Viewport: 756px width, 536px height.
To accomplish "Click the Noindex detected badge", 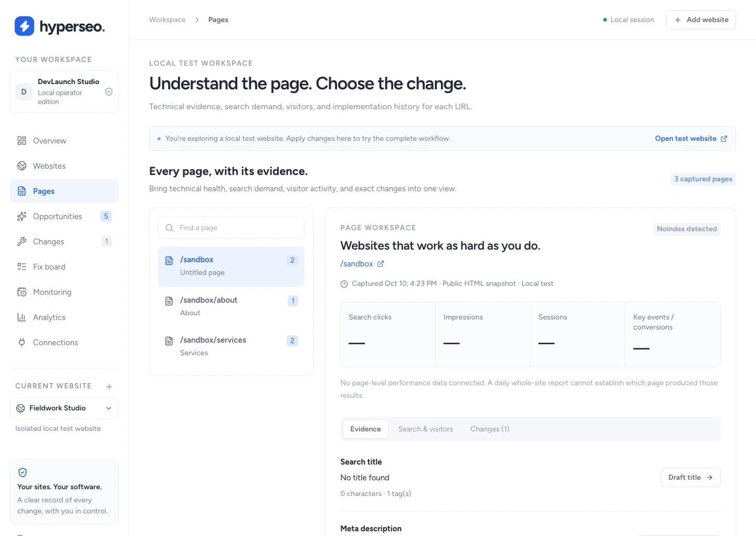I will coord(687,229).
